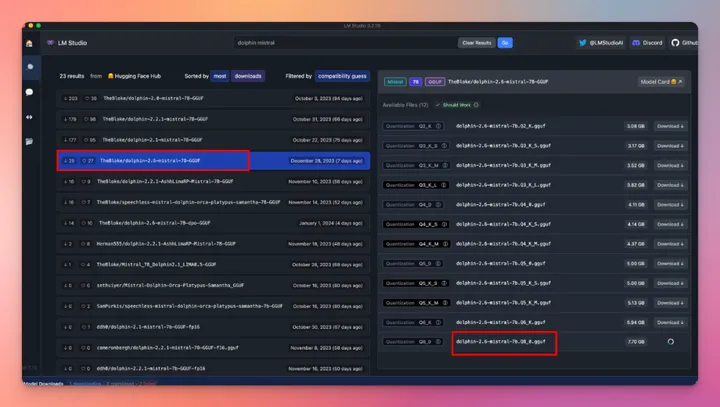Open the @LMStudioAI Twitter link
720x407 pixels.
601,43
